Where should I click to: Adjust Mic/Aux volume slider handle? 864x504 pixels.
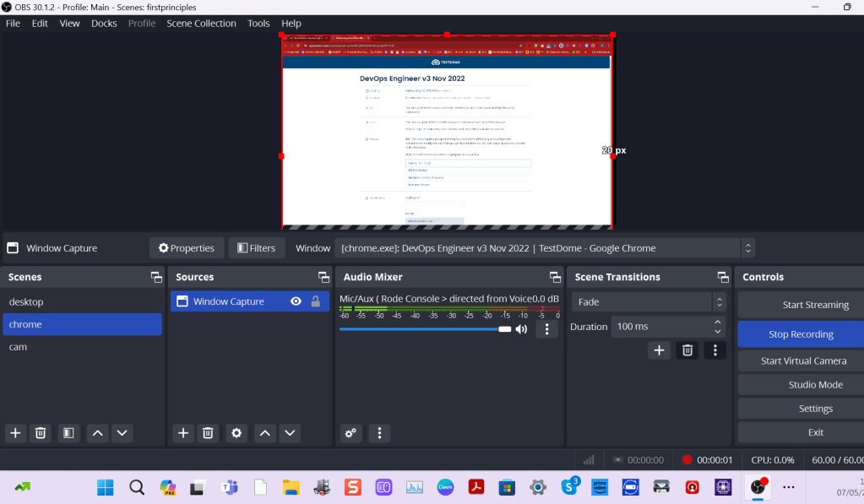click(x=505, y=329)
